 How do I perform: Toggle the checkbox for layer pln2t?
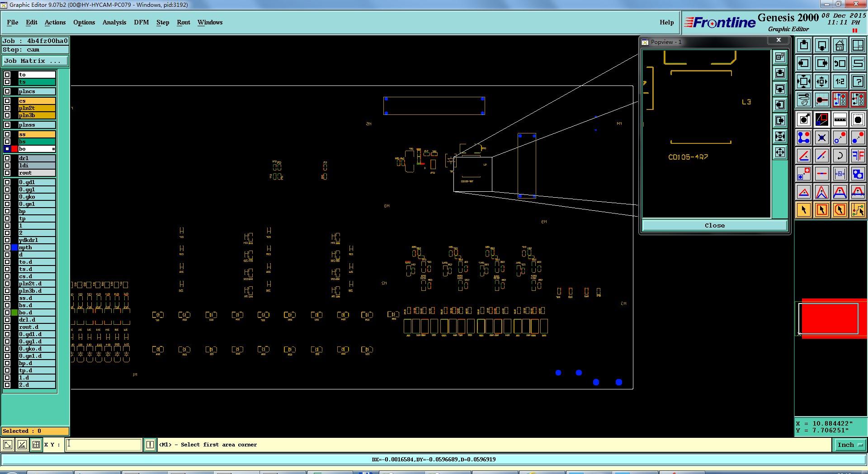point(7,108)
